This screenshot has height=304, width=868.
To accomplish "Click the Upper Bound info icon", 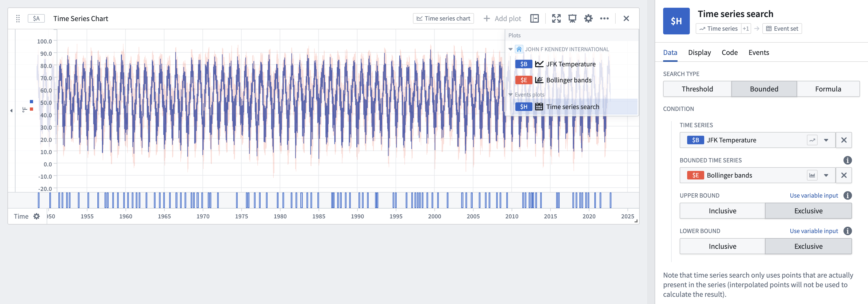I will [x=847, y=195].
